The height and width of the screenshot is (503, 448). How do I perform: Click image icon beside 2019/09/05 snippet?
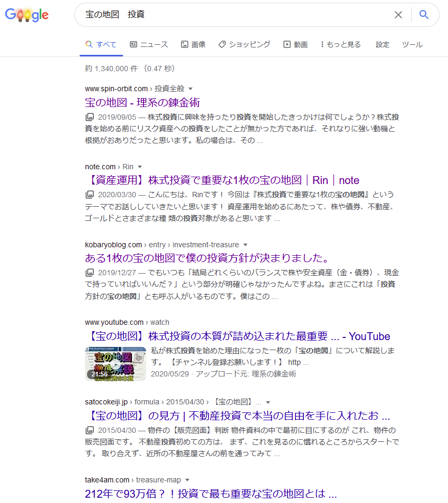point(90,117)
